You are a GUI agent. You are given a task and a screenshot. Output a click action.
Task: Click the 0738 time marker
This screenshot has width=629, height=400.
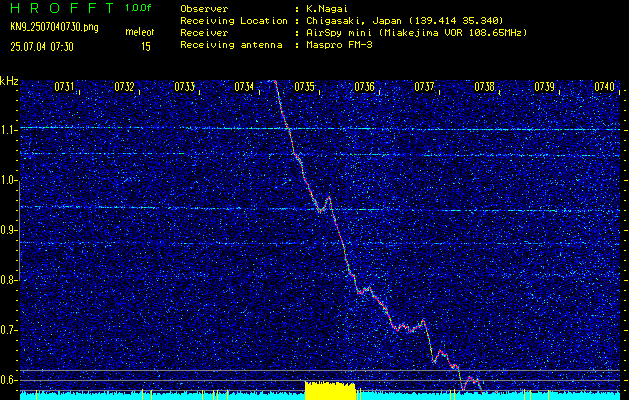click(485, 87)
